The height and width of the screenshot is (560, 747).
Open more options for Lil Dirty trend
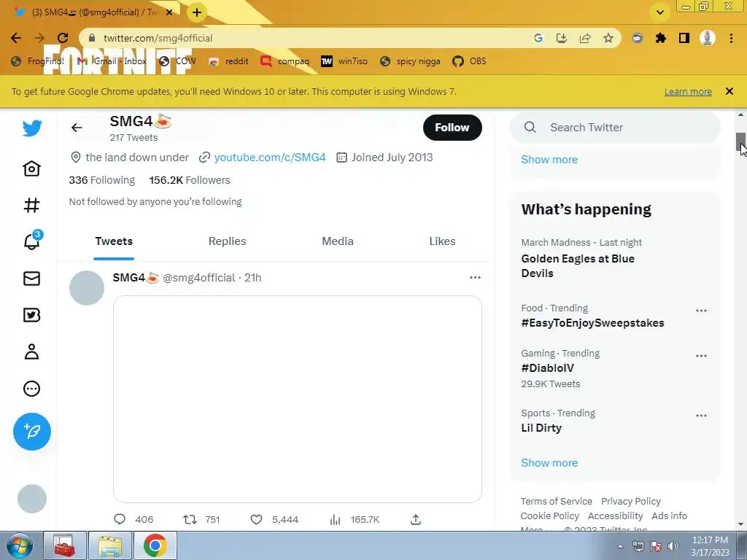tap(701, 415)
